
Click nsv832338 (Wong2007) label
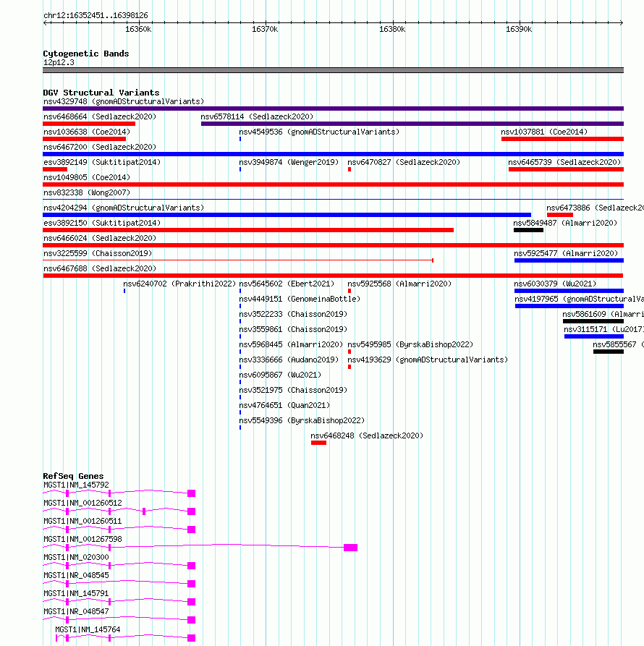[87, 193]
